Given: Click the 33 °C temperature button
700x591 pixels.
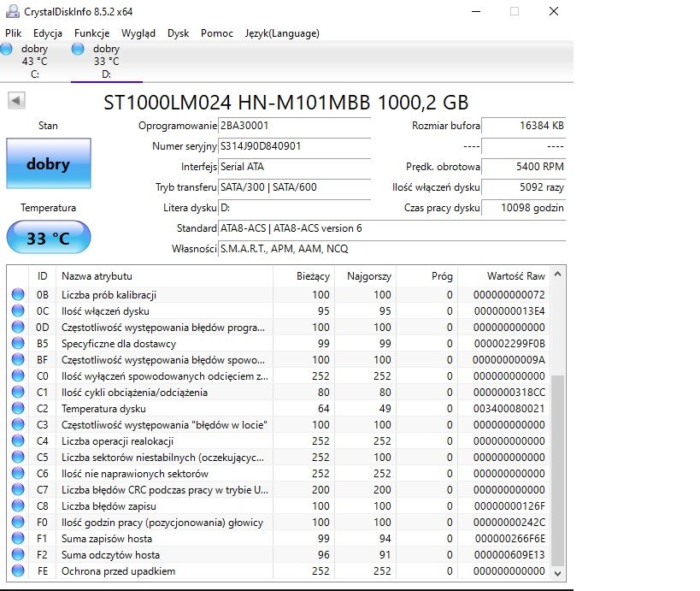Looking at the screenshot, I should [x=49, y=237].
